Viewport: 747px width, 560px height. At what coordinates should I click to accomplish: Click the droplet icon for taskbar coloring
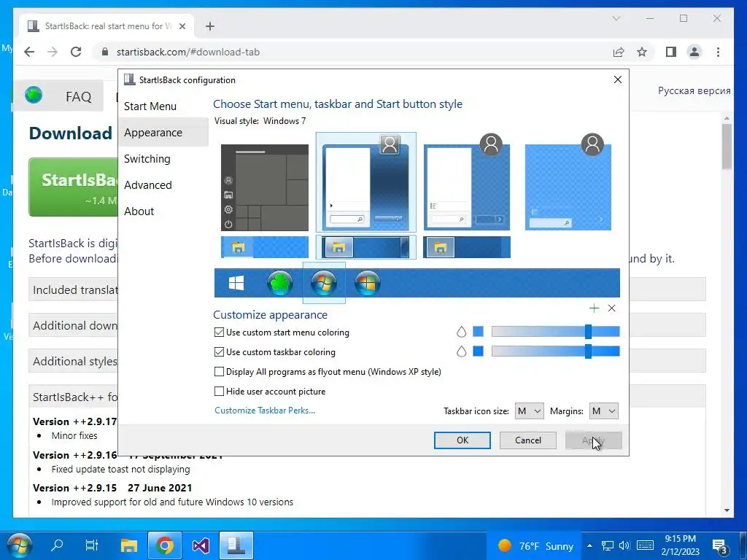(x=461, y=351)
